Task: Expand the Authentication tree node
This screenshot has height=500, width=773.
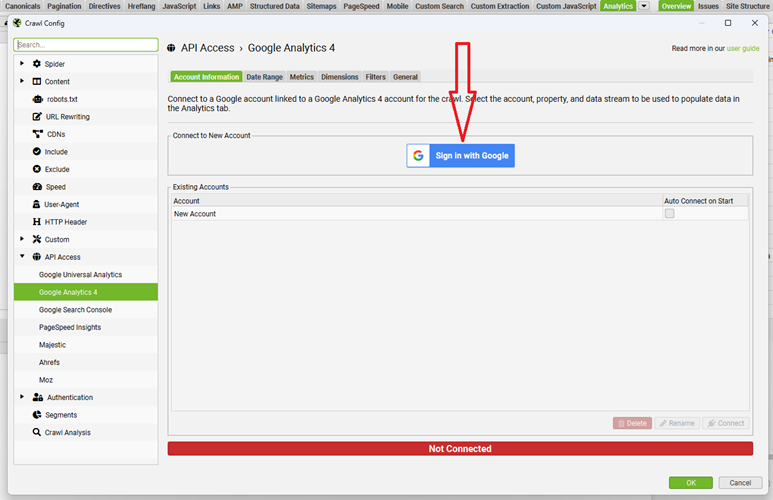Action: [22, 396]
